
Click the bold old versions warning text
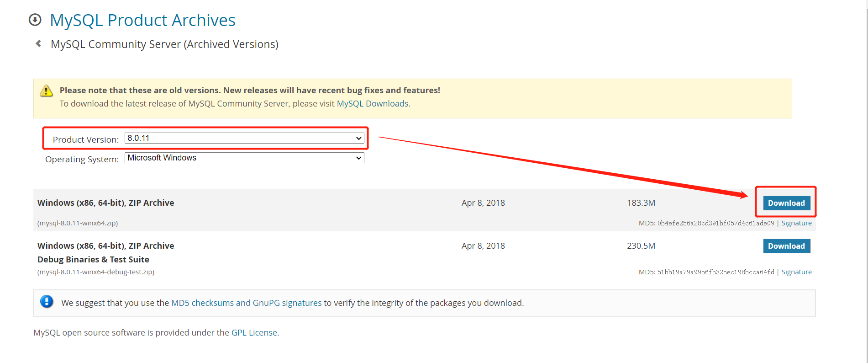tap(250, 91)
